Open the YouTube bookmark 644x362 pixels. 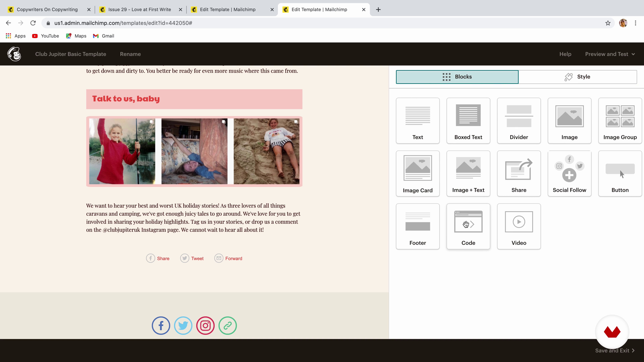[45, 36]
